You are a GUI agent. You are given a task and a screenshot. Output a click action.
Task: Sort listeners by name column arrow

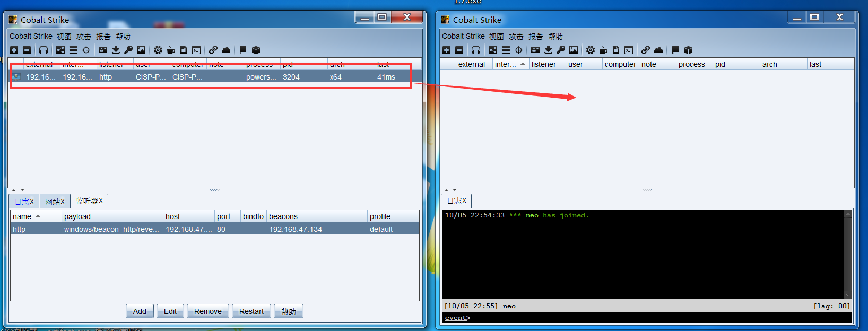tap(38, 216)
